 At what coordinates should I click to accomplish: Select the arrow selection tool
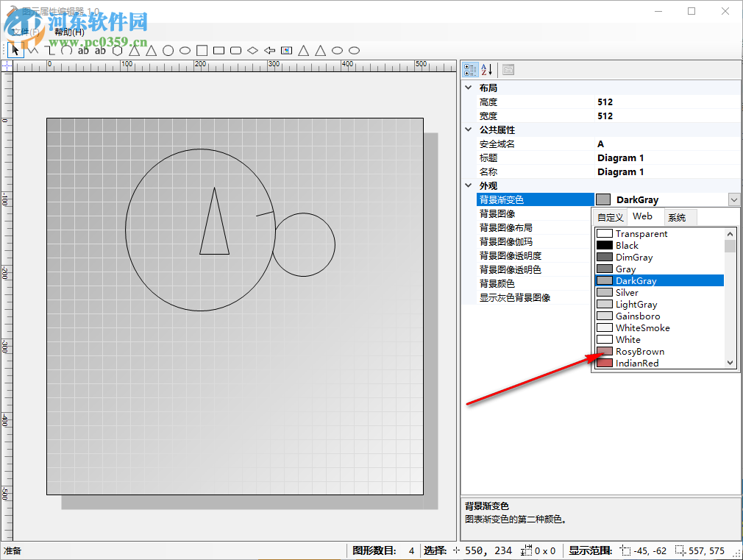[x=15, y=50]
